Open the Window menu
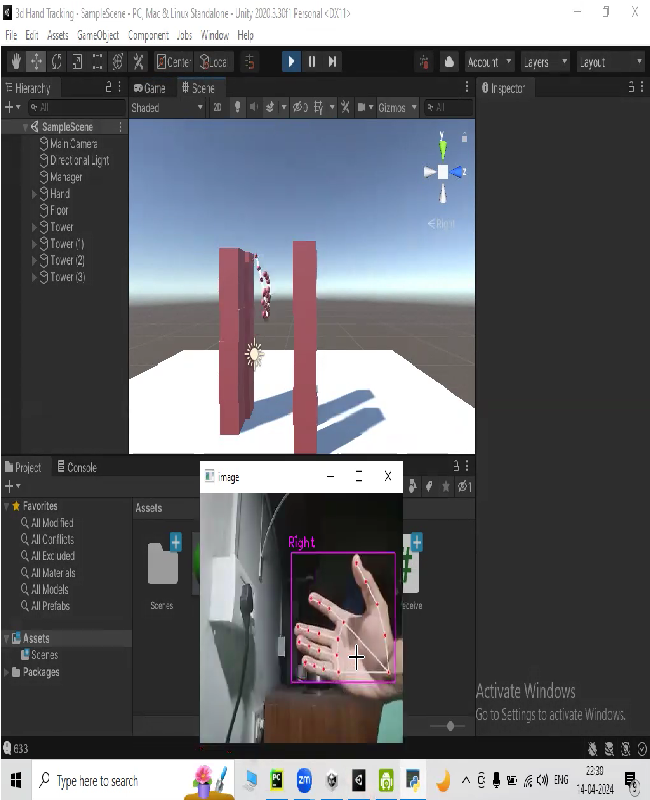650x800 pixels. click(215, 35)
